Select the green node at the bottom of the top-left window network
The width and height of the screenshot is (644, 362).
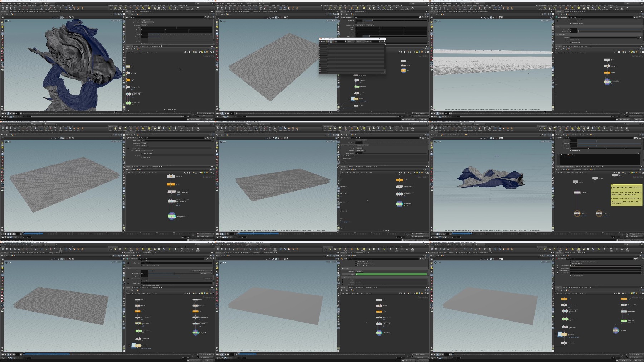coord(128,103)
